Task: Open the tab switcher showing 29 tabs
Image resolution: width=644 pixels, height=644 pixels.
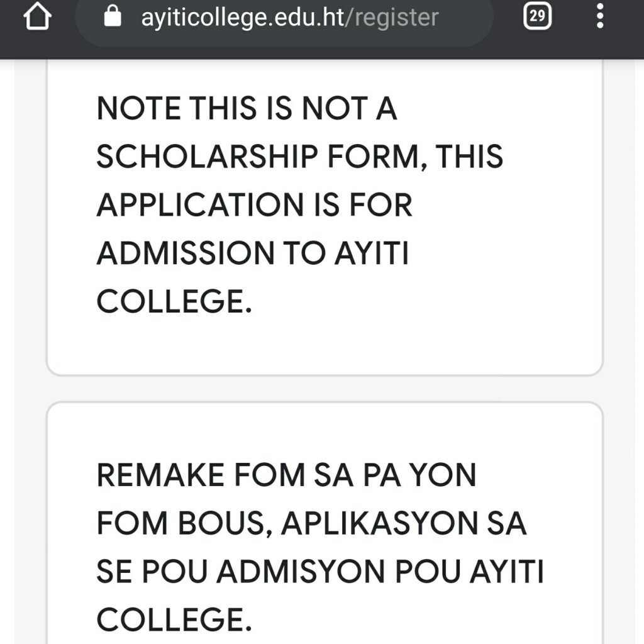Action: [537, 17]
